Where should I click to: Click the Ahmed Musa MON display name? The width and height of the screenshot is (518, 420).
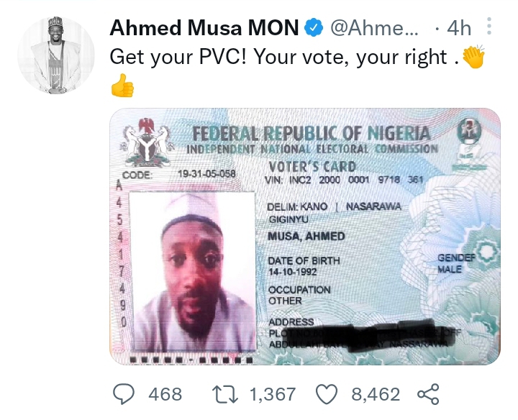[x=204, y=29]
